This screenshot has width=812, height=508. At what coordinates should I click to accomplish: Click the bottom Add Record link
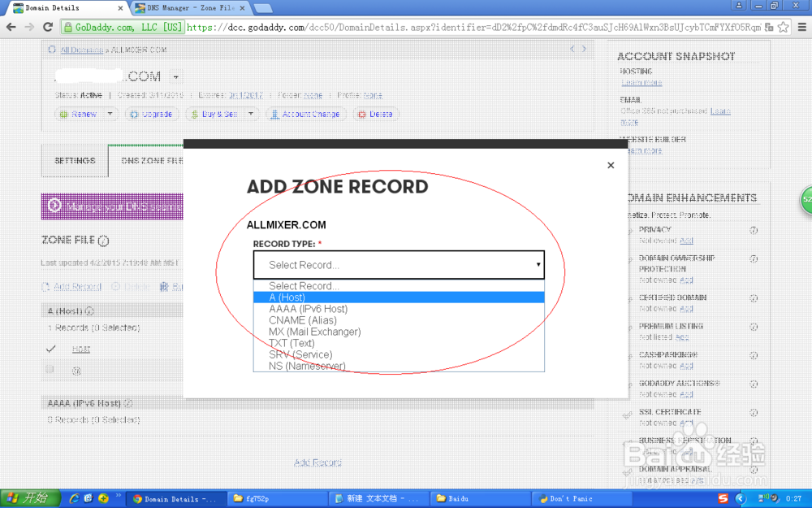click(x=317, y=462)
